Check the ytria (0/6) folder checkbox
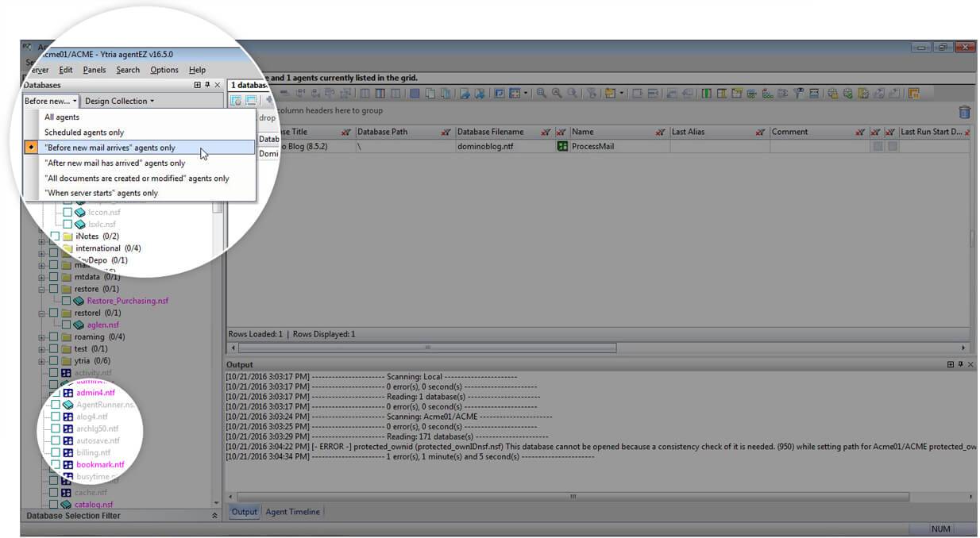The width and height of the screenshot is (980, 538). click(53, 361)
